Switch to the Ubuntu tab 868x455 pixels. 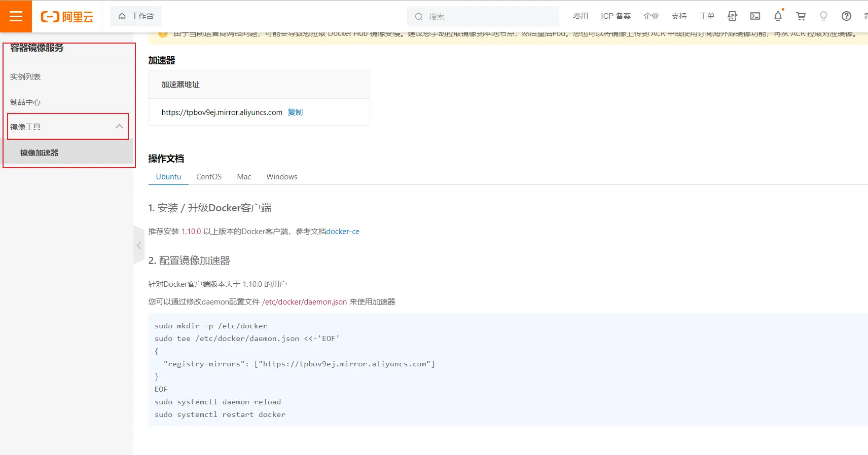[168, 177]
